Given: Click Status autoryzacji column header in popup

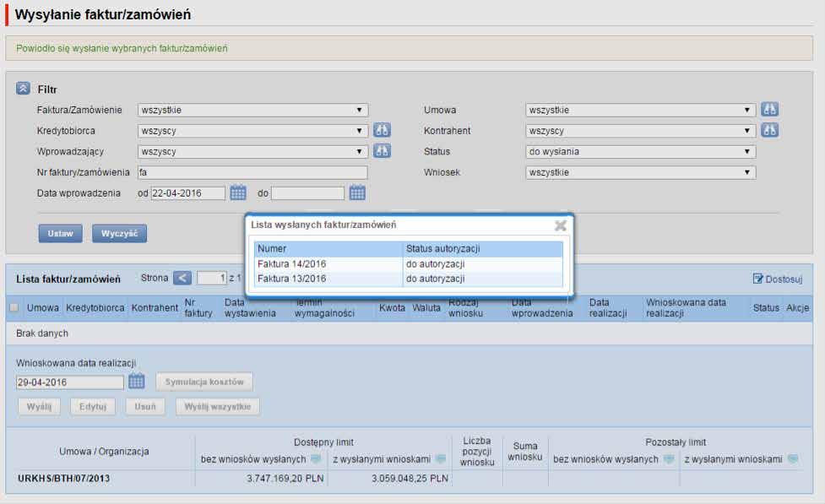Looking at the screenshot, I should (x=483, y=249).
